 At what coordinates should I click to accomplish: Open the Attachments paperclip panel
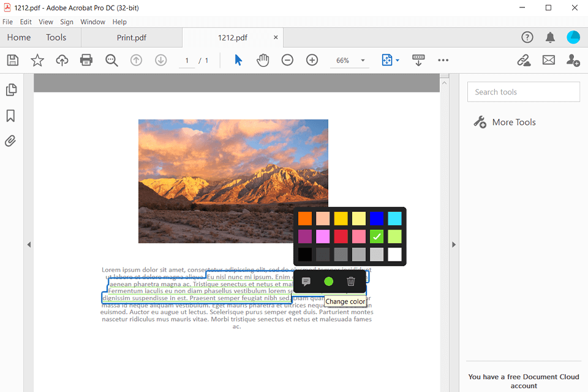pos(10,141)
